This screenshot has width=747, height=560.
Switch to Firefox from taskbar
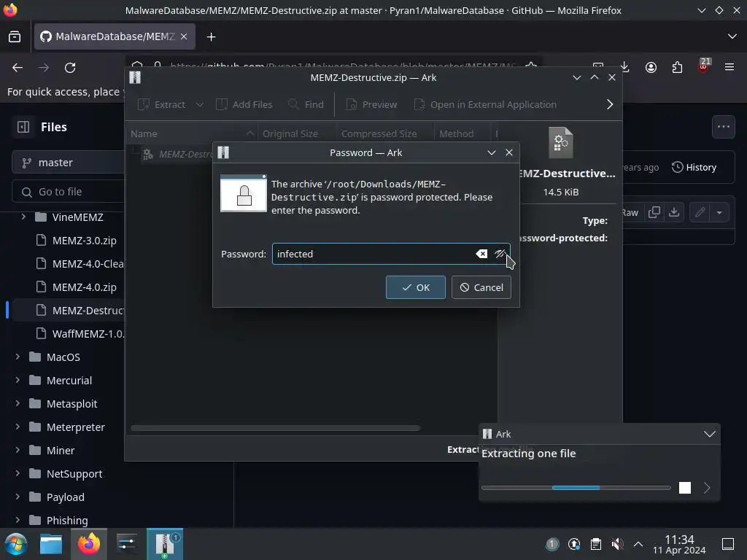(89, 544)
